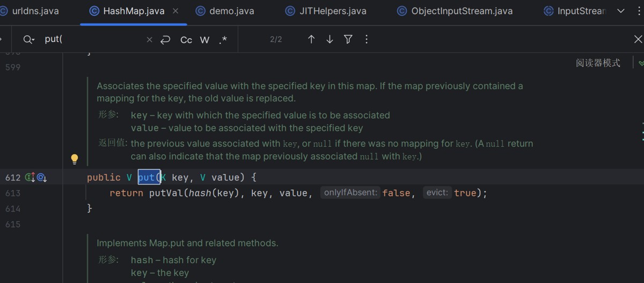Image resolution: width=644 pixels, height=283 pixels.
Task: Click inside the search text field
Action: (x=91, y=40)
